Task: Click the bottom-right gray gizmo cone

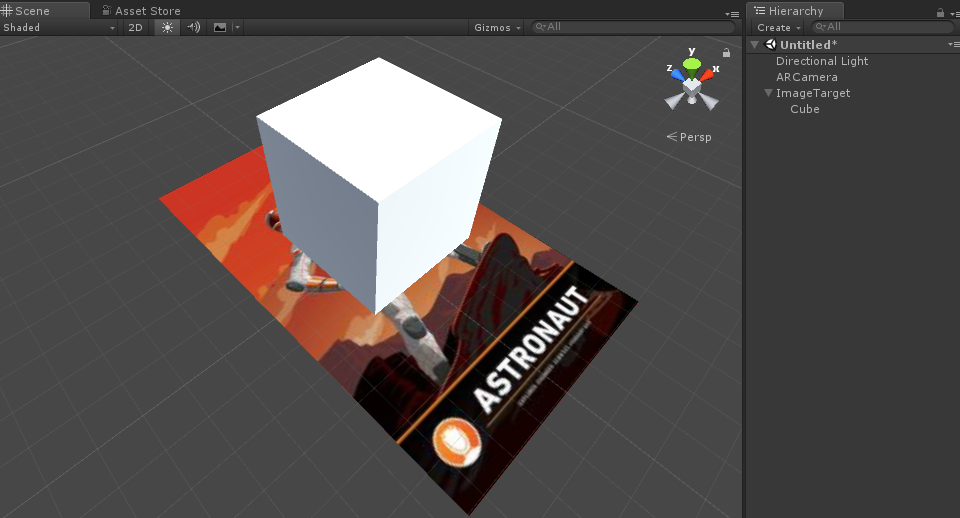Action: point(709,101)
